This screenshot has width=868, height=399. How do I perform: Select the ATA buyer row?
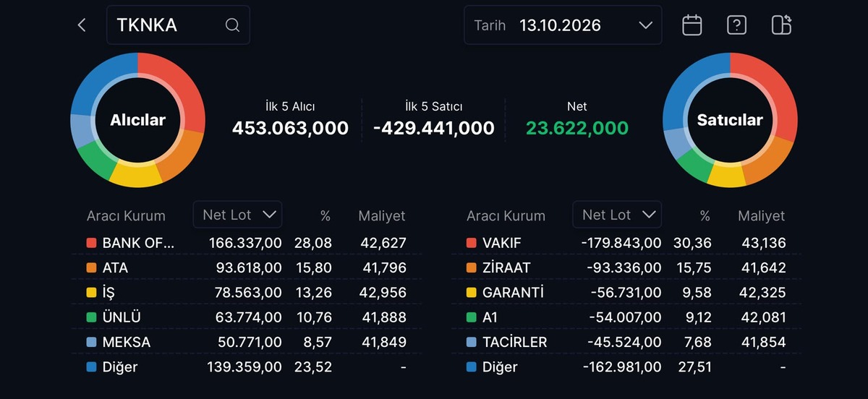click(x=246, y=268)
